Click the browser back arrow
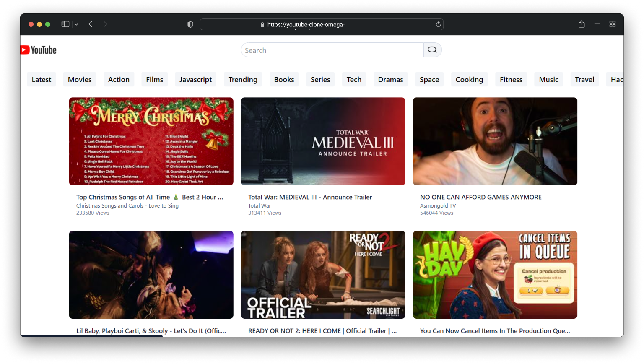Image resolution: width=644 pixels, height=364 pixels. (x=91, y=24)
